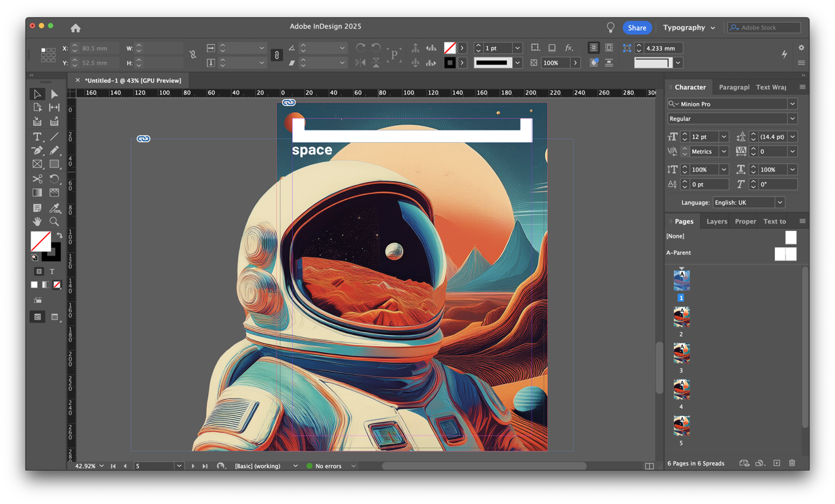Select the Untitled-1 document tab

[x=133, y=80]
